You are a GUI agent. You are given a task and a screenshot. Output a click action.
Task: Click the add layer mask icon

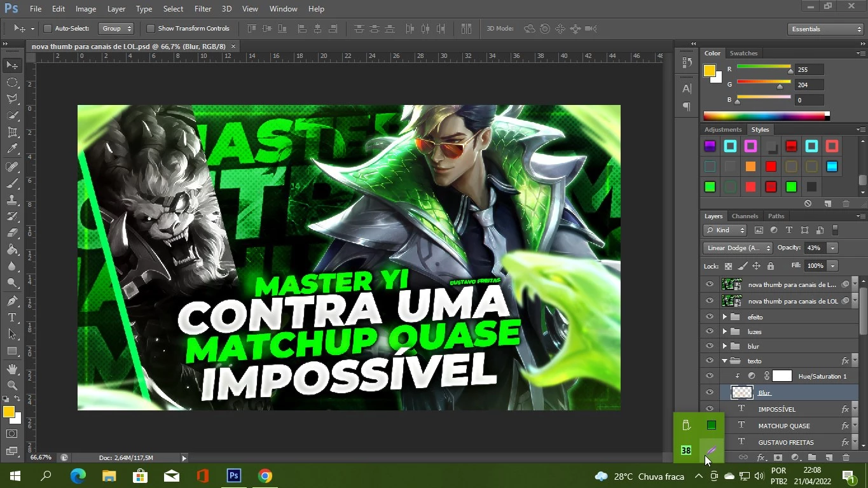coord(778,457)
